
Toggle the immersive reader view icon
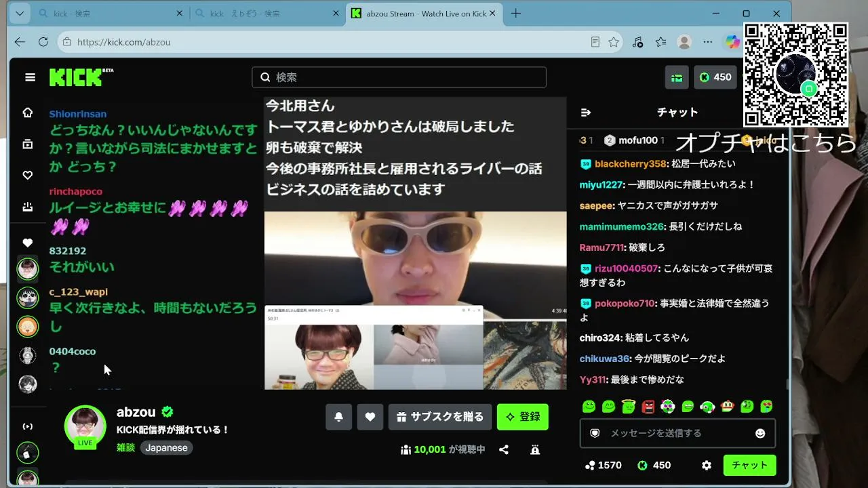pos(595,42)
